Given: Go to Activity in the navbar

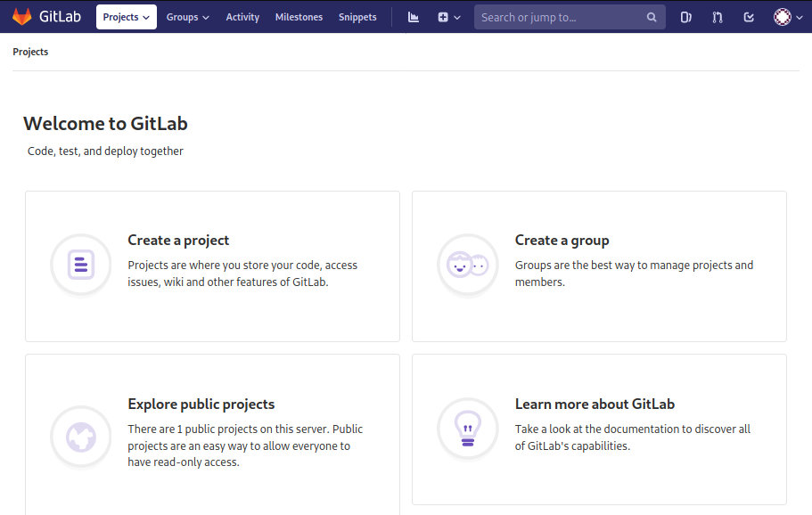Looking at the screenshot, I should 242,17.
